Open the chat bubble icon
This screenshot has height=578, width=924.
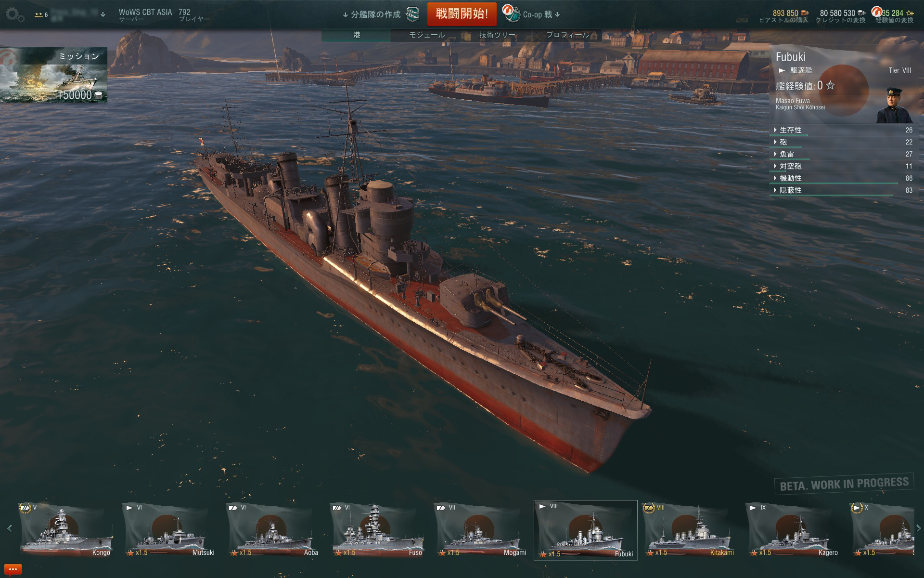pyautogui.click(x=12, y=570)
